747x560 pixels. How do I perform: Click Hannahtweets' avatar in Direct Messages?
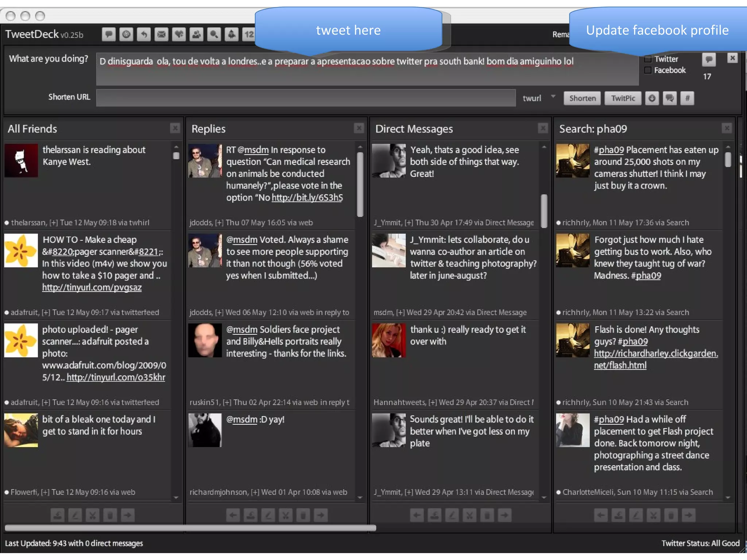[389, 340]
